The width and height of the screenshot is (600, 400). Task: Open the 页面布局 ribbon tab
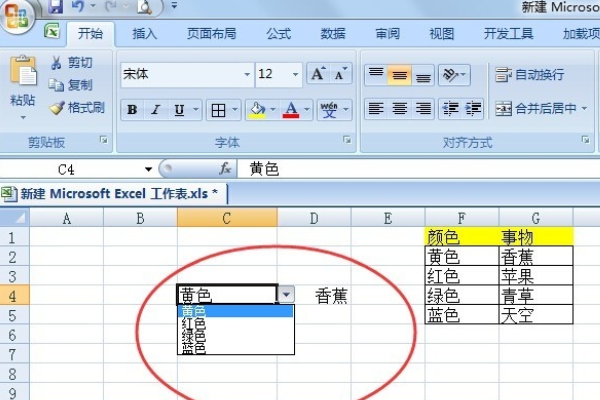coord(211,34)
